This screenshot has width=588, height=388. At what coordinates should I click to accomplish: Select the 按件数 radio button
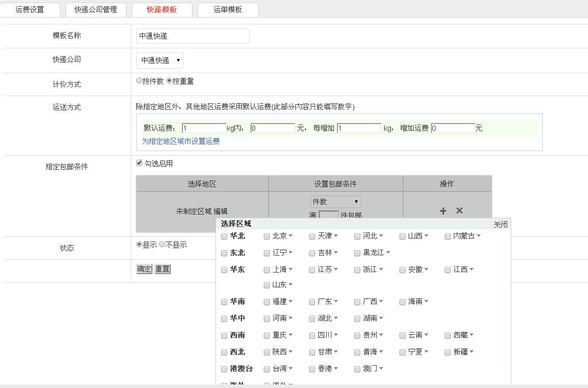(139, 81)
